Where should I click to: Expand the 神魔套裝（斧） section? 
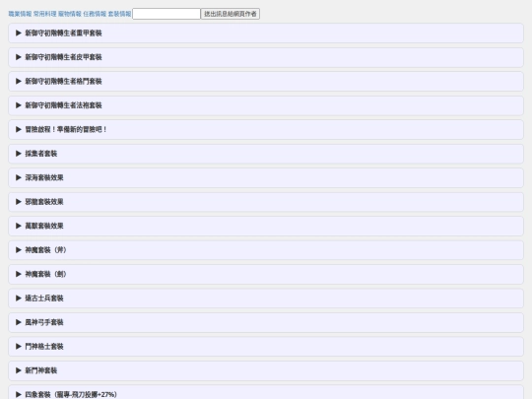pyautogui.click(x=266, y=249)
